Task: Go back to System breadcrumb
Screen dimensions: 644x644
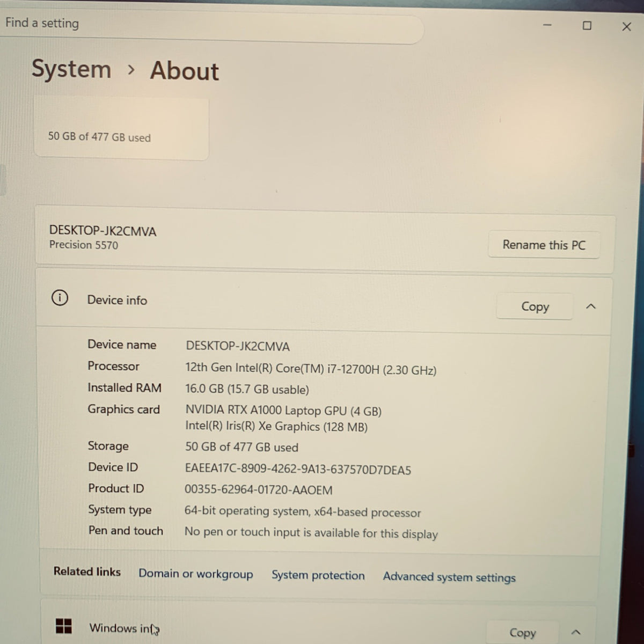Action: 71,69
